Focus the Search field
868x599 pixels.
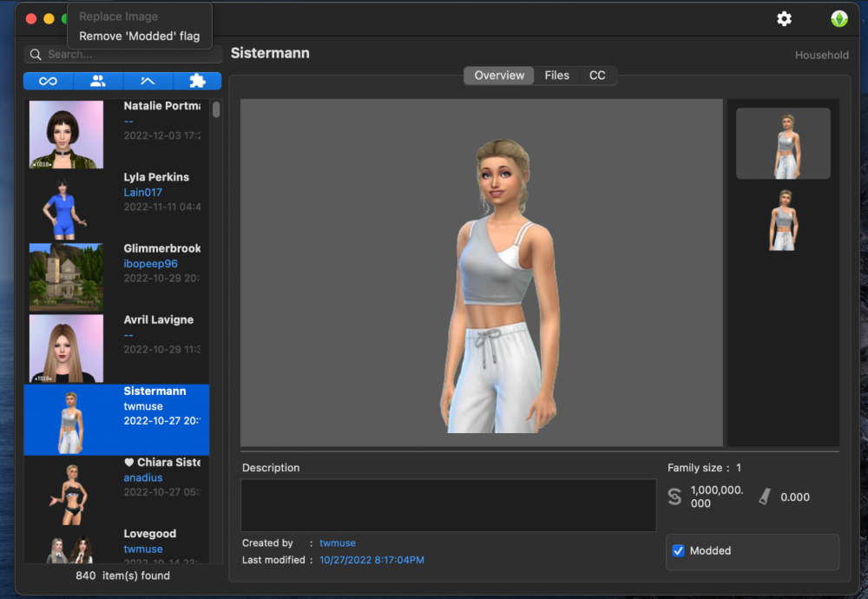pyautogui.click(x=123, y=54)
